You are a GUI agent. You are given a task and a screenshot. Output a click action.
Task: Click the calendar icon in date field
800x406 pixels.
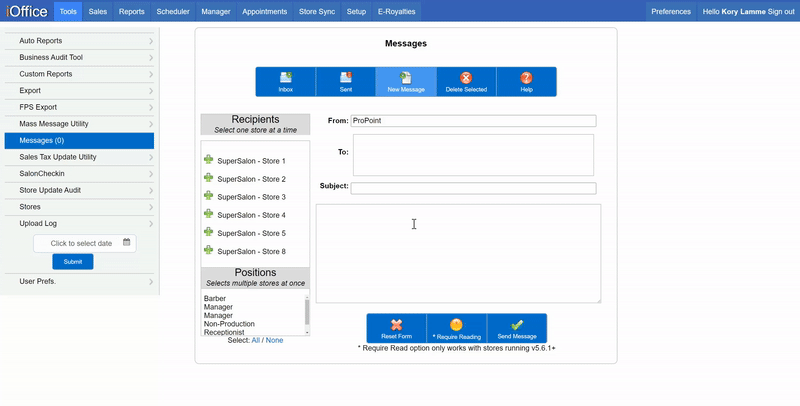pyautogui.click(x=127, y=242)
